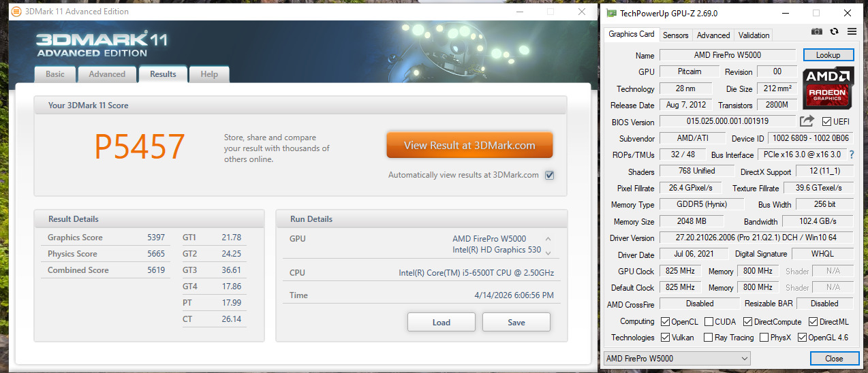The width and height of the screenshot is (868, 373).
Task: Toggle the PhysX checkbox
Action: click(x=764, y=337)
